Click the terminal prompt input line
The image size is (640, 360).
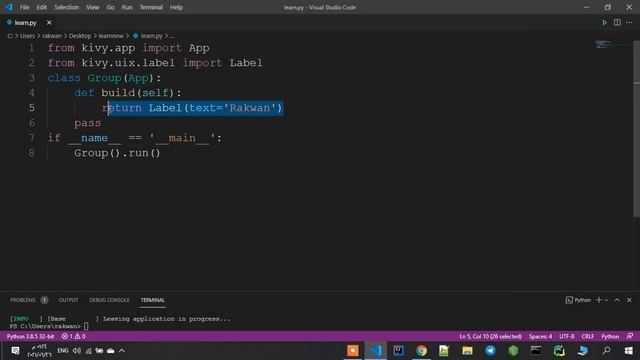49,326
